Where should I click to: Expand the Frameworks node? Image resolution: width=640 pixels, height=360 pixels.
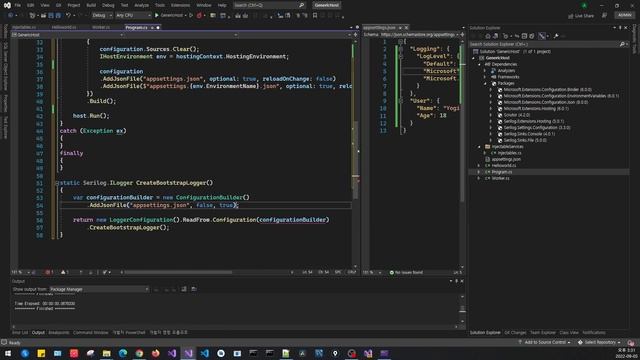(x=485, y=77)
